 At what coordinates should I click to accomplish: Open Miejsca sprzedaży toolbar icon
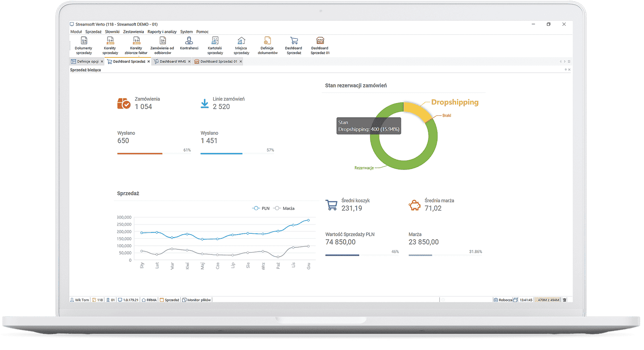(x=241, y=46)
